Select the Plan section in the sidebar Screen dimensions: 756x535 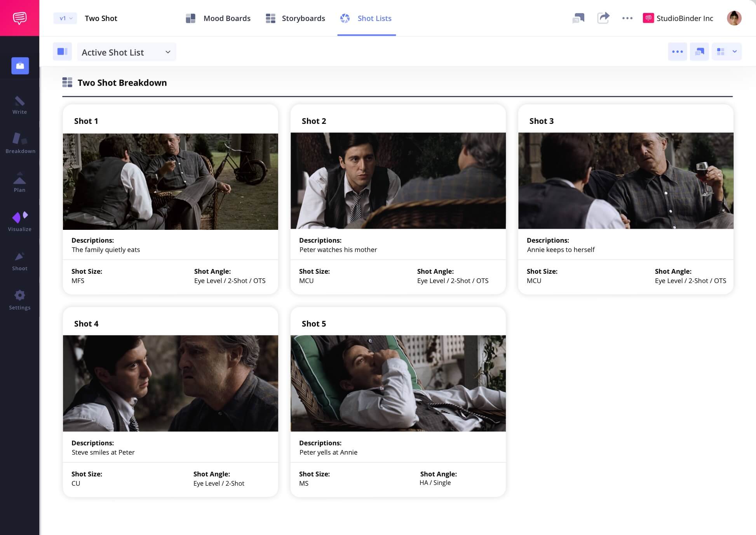click(x=19, y=182)
